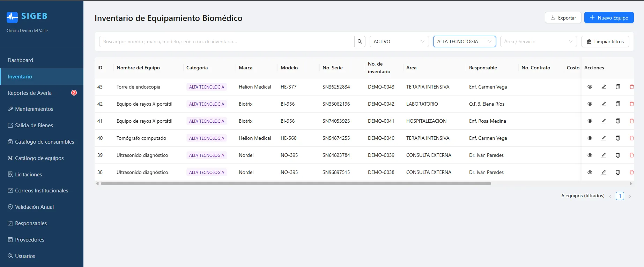View details of DEMO-0039 eye icon
The image size is (644, 267).
590,155
